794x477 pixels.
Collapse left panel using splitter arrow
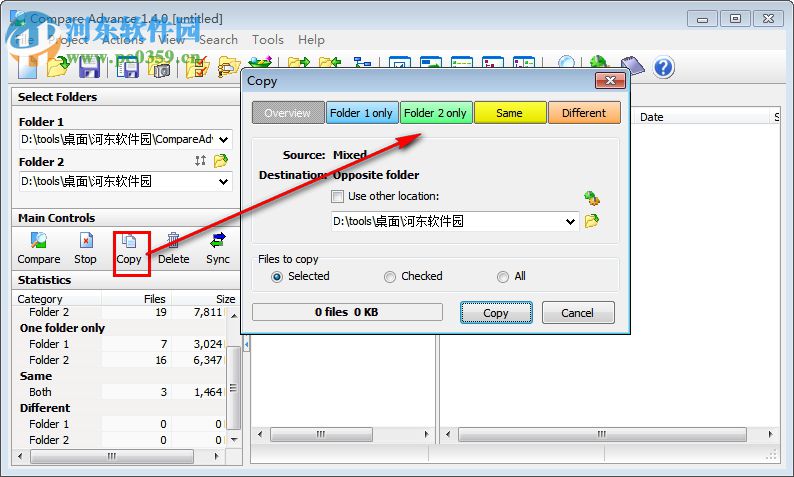(x=247, y=344)
